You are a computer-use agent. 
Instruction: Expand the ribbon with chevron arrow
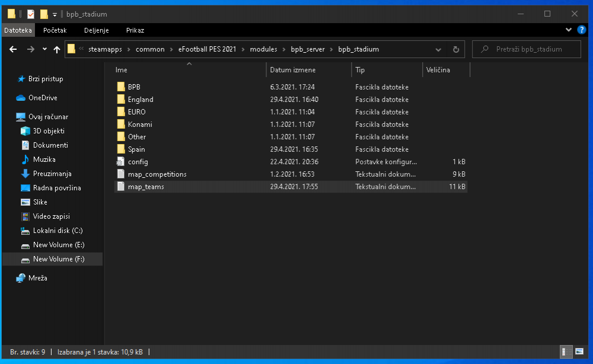[569, 30]
